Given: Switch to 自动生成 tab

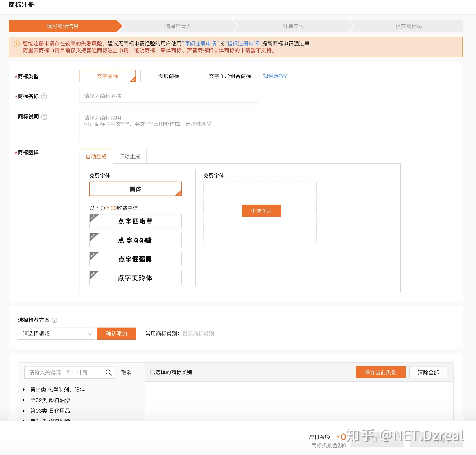Looking at the screenshot, I should (x=96, y=157).
